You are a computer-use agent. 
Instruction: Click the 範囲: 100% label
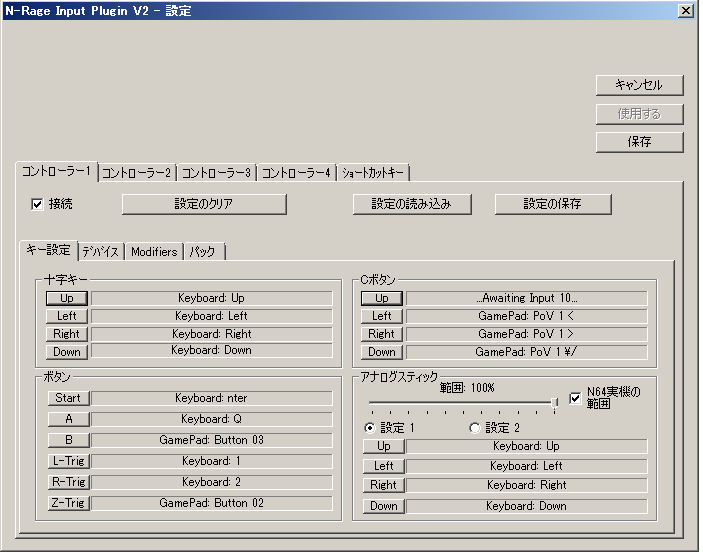(467, 388)
